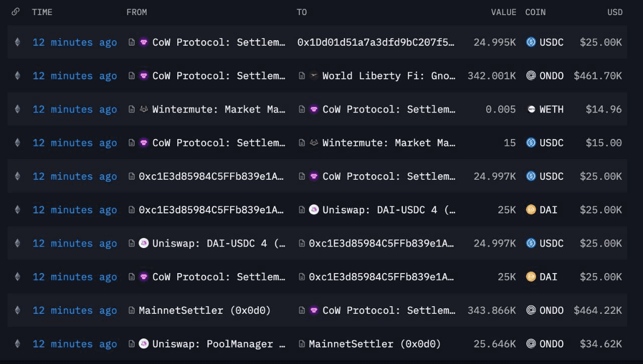Open Wintermute: Market Maker sender of the WETH transfer
This screenshot has width=643, height=364.
click(x=219, y=109)
